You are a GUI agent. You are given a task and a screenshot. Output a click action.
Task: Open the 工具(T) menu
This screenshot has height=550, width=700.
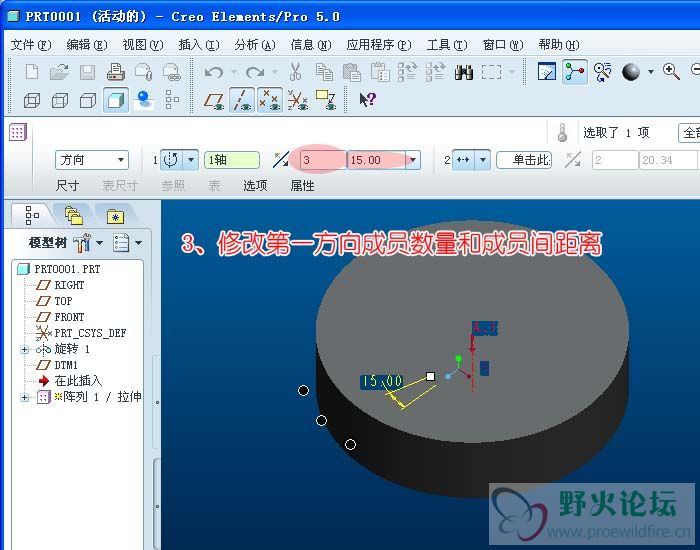click(x=447, y=45)
